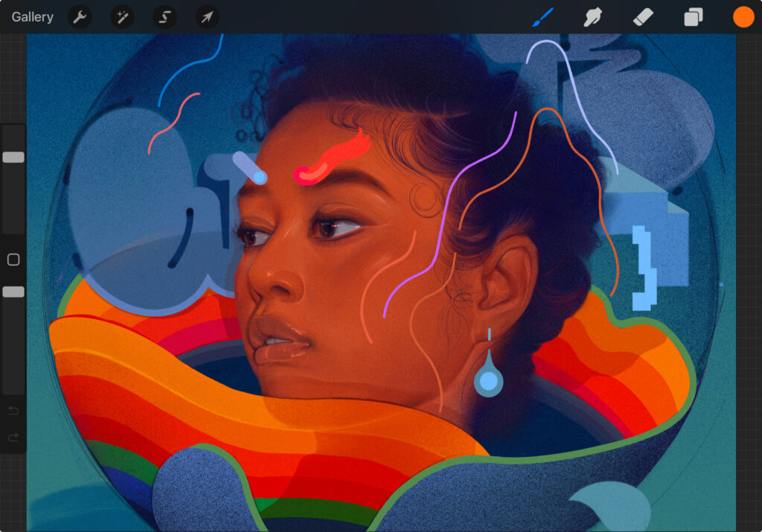The width and height of the screenshot is (762, 532).
Task: Tap the portrait artwork on canvas
Action: [381, 282]
